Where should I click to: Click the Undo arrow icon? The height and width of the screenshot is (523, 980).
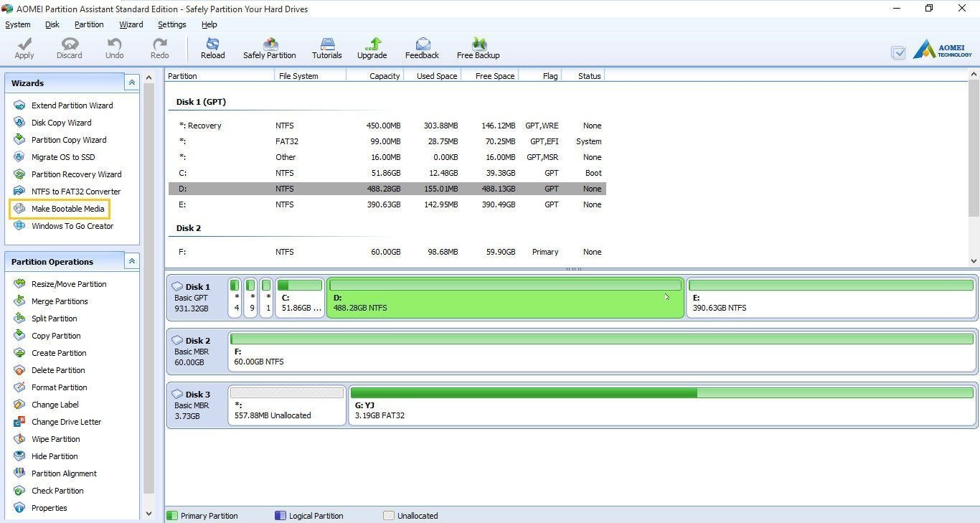(114, 44)
